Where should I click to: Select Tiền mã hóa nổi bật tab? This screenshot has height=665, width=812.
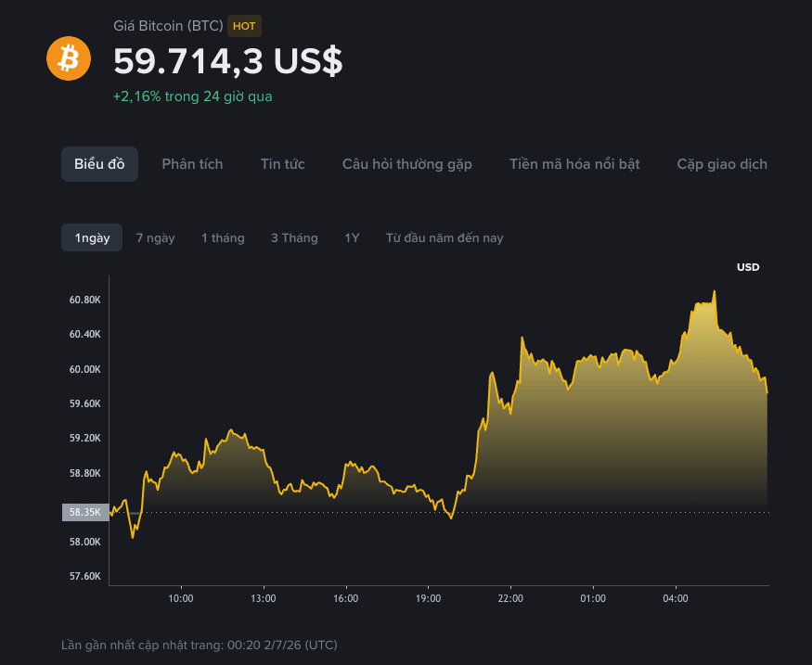(574, 164)
